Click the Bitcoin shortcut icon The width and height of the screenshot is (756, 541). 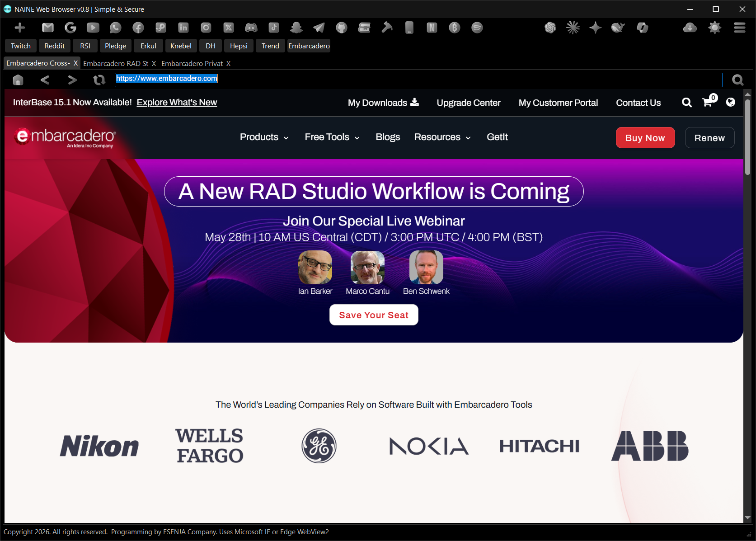tap(455, 28)
